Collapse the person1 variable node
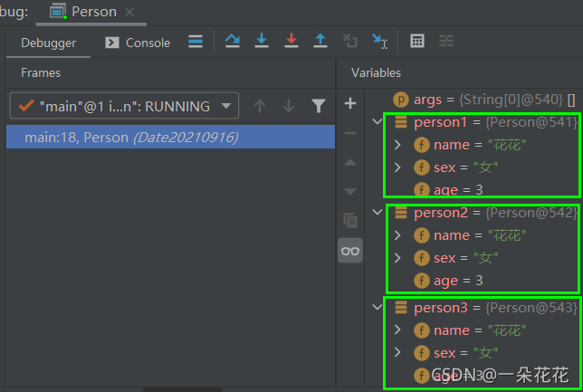Viewport: 583px width, 392px height. click(378, 121)
